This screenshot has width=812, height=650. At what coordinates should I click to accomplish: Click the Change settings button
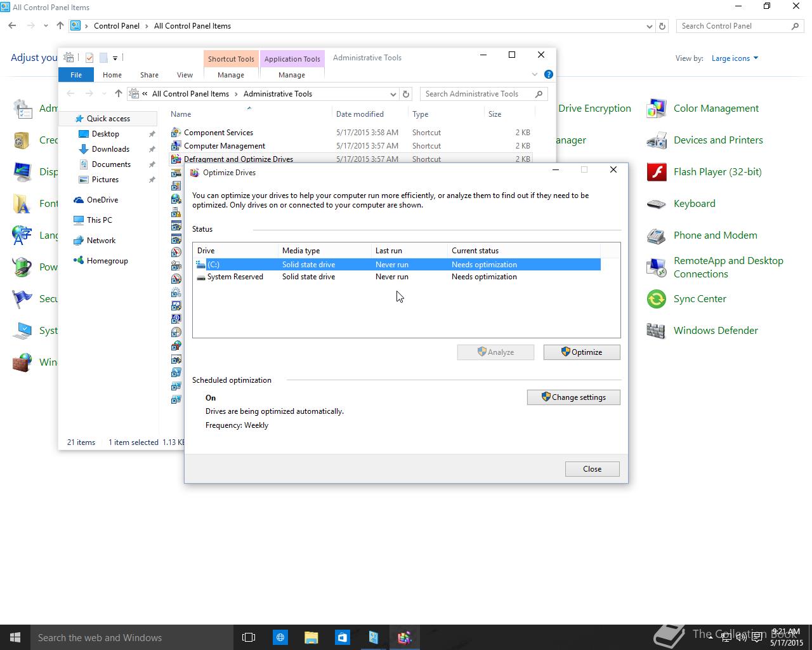573,397
